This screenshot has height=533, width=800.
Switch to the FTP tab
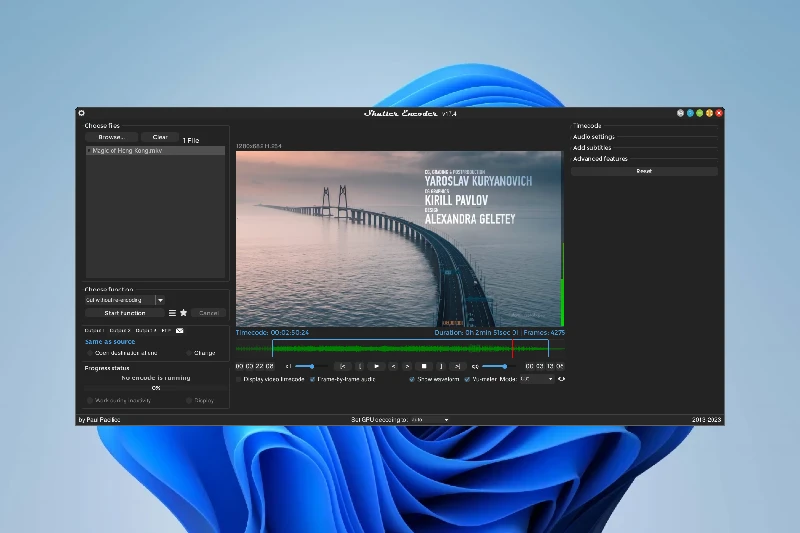[166, 331]
